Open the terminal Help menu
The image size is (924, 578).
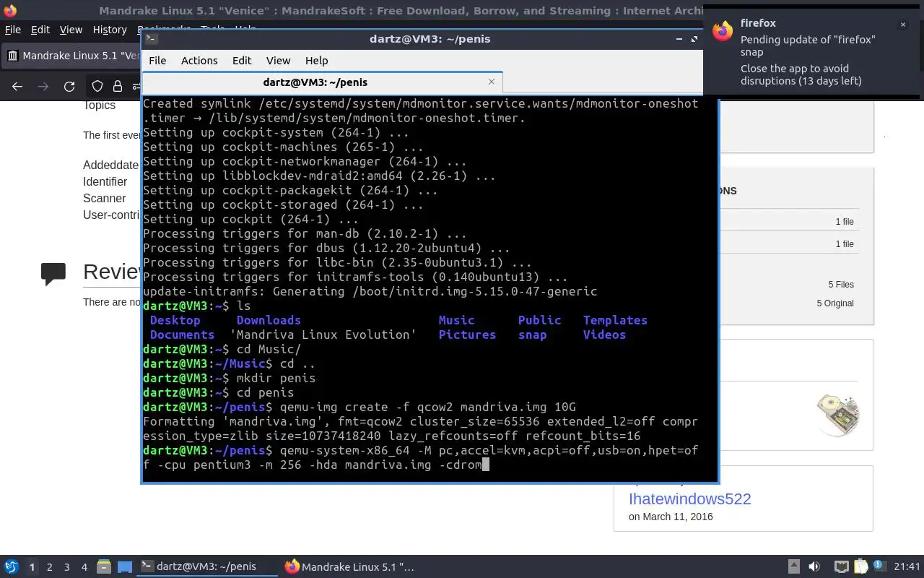coord(316,61)
